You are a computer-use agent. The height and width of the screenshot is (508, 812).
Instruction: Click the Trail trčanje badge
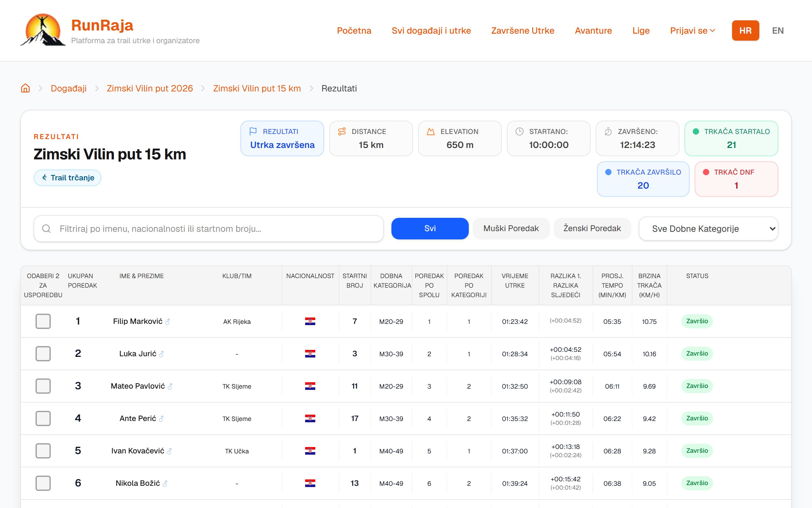[68, 178]
